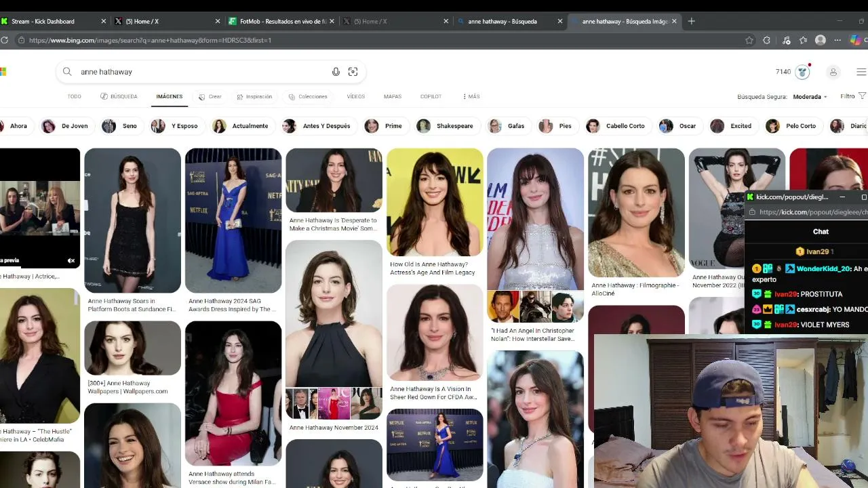This screenshot has width=868, height=488.
Task: Open the browser Extensions puzzle icon
Action: pos(767,40)
